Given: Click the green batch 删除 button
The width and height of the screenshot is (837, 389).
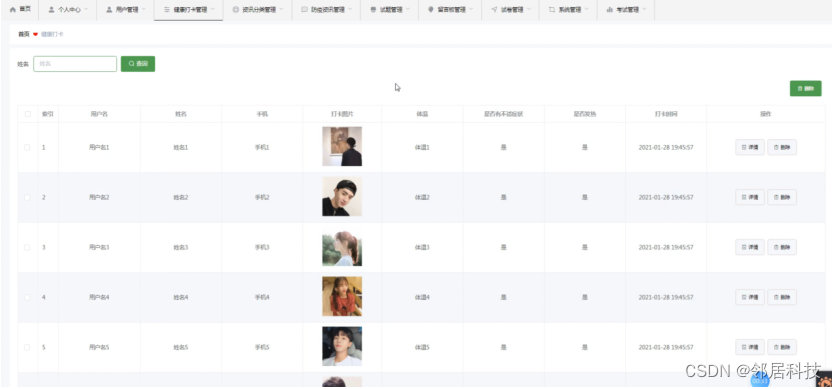Looking at the screenshot, I should point(806,89).
